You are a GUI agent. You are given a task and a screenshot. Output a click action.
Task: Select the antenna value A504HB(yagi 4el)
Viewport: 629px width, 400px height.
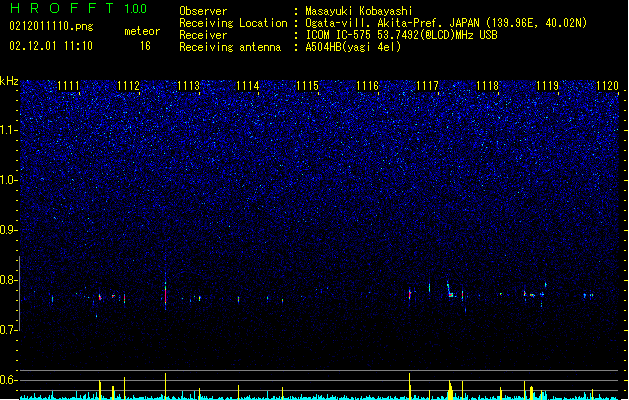(353, 47)
